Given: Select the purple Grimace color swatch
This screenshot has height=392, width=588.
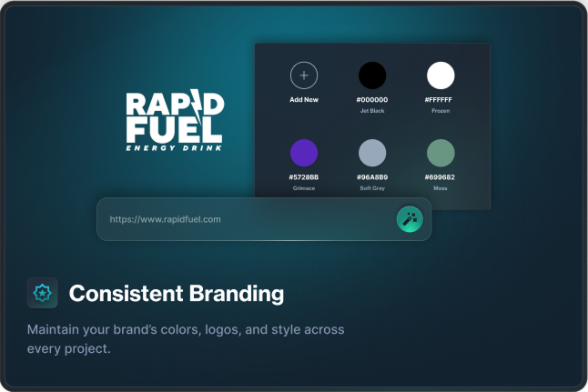Looking at the screenshot, I should (304, 152).
